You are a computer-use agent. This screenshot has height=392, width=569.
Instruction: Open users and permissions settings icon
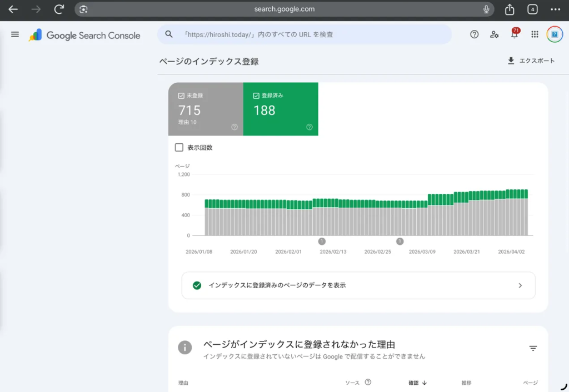494,34
